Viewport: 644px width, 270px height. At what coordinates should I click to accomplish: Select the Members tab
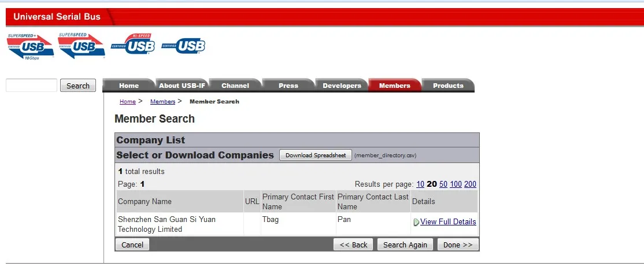395,86
